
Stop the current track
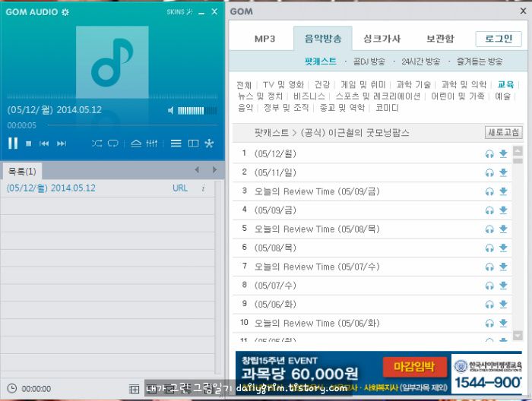click(x=29, y=144)
